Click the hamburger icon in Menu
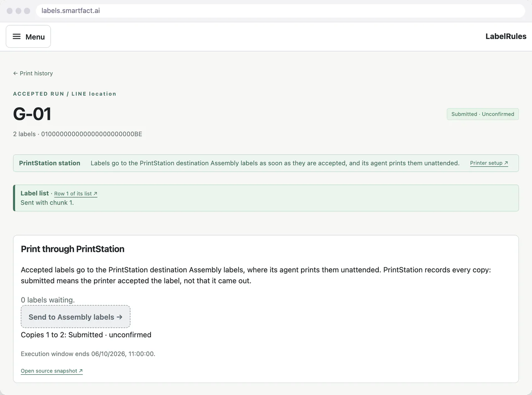Image resolution: width=532 pixels, height=395 pixels. pos(17,37)
